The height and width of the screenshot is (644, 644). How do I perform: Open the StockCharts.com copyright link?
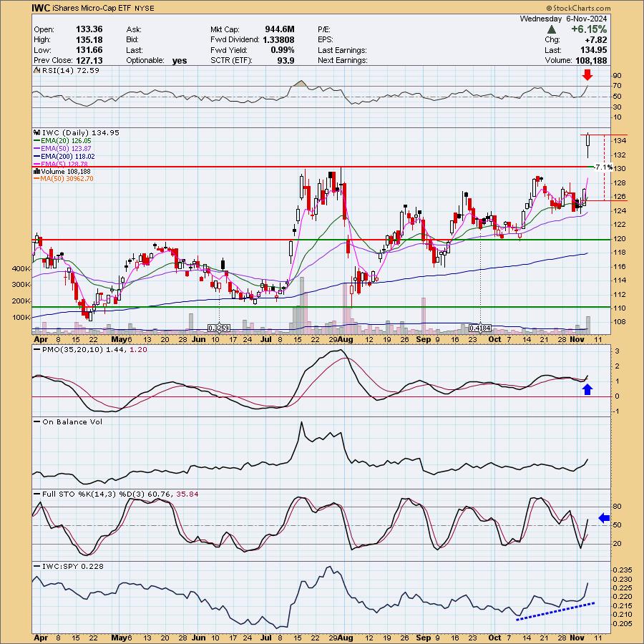578,8
